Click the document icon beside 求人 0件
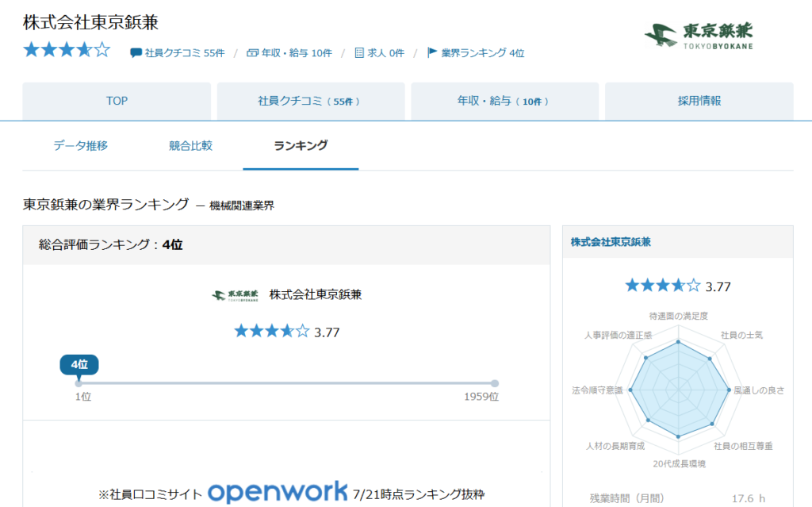Viewport: 812px width, 507px height. (x=359, y=53)
